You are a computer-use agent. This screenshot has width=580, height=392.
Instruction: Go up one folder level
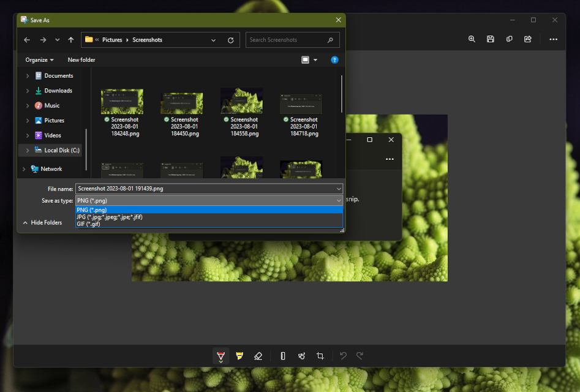click(71, 40)
